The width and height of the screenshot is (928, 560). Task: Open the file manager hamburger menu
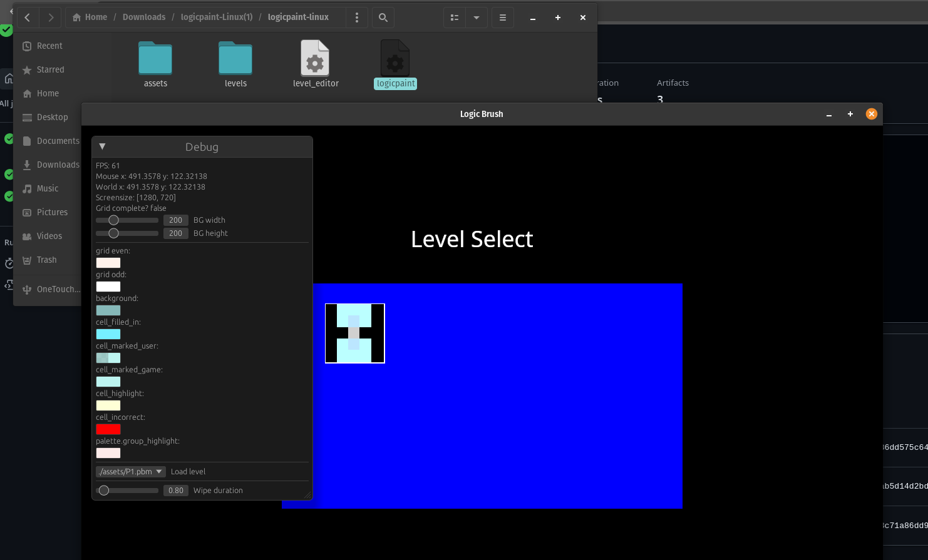(x=502, y=18)
